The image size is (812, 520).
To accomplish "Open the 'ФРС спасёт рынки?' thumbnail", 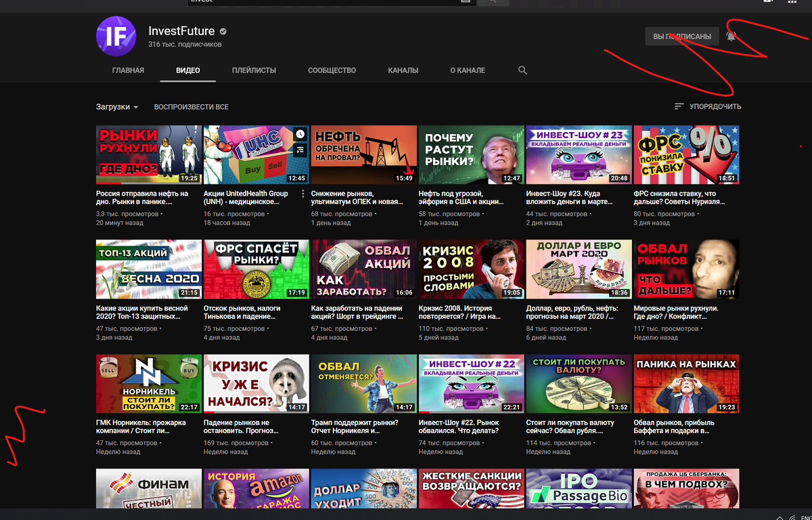I will (x=256, y=269).
